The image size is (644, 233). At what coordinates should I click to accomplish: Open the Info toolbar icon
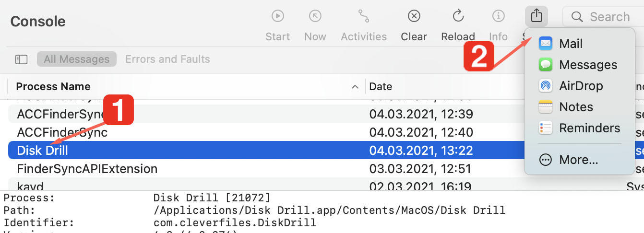coord(498,16)
